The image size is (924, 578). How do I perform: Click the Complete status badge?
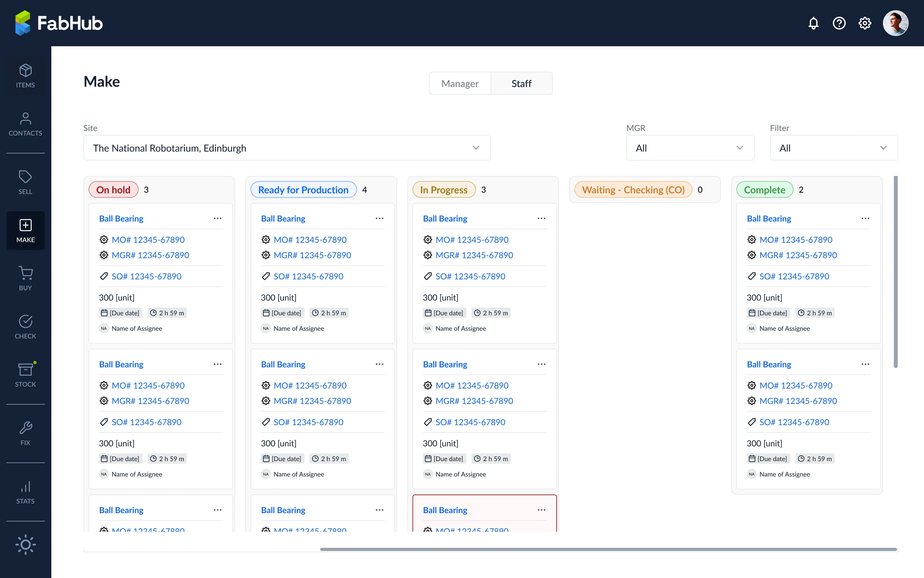(x=765, y=189)
